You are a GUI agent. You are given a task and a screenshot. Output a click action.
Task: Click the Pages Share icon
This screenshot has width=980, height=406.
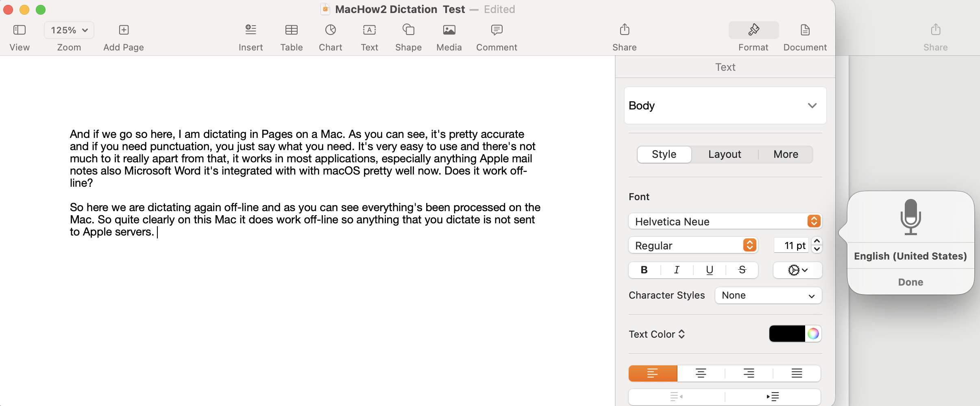pos(625,30)
